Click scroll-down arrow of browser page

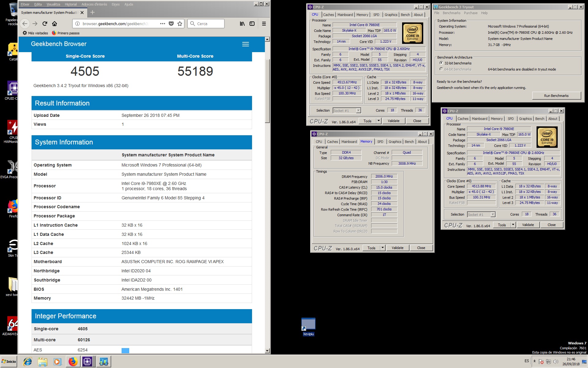point(267,351)
